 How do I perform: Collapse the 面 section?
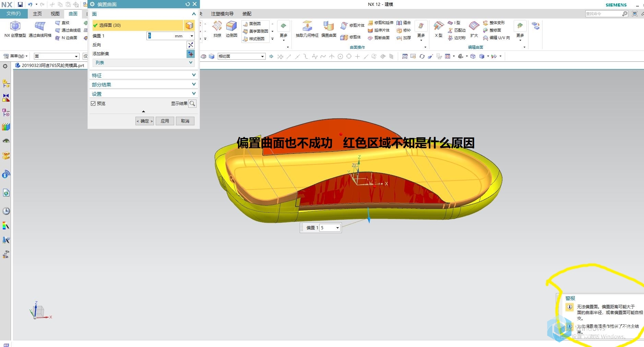194,14
